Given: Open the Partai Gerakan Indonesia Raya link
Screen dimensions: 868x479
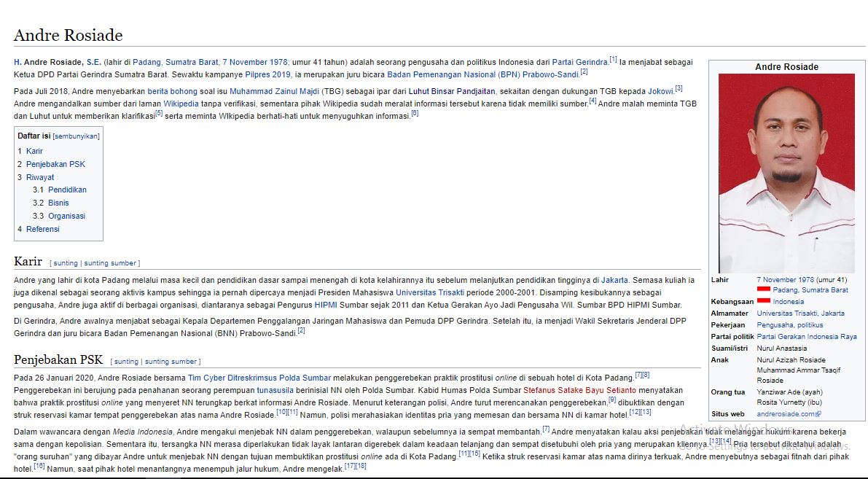Looking at the screenshot, I should click(807, 337).
